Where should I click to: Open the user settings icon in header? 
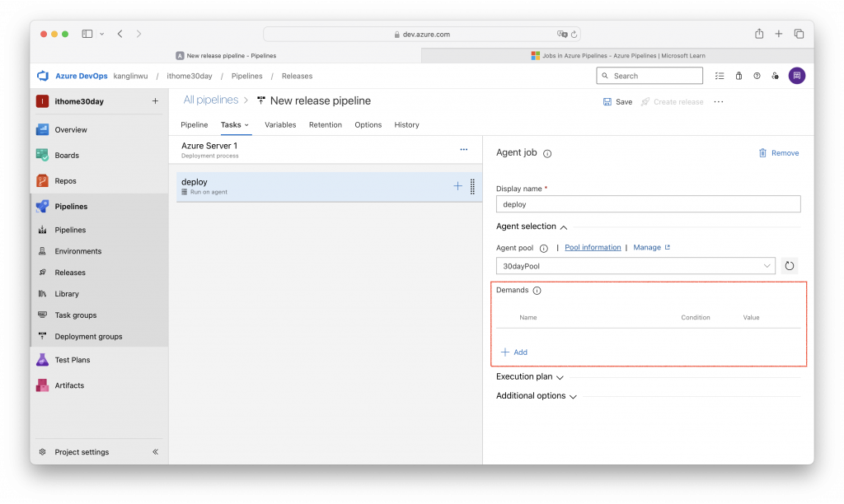tap(775, 76)
